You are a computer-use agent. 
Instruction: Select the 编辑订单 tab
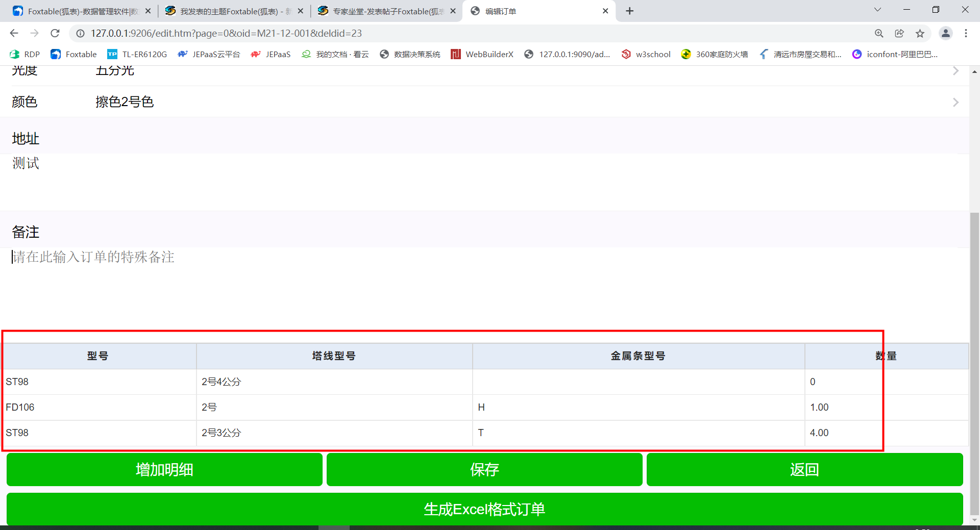click(x=538, y=11)
